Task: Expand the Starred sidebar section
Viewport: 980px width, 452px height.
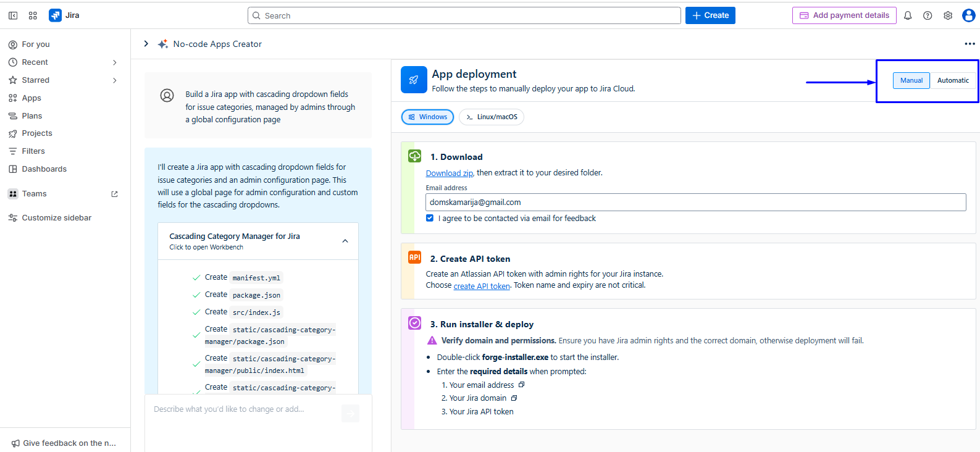Action: (115, 80)
